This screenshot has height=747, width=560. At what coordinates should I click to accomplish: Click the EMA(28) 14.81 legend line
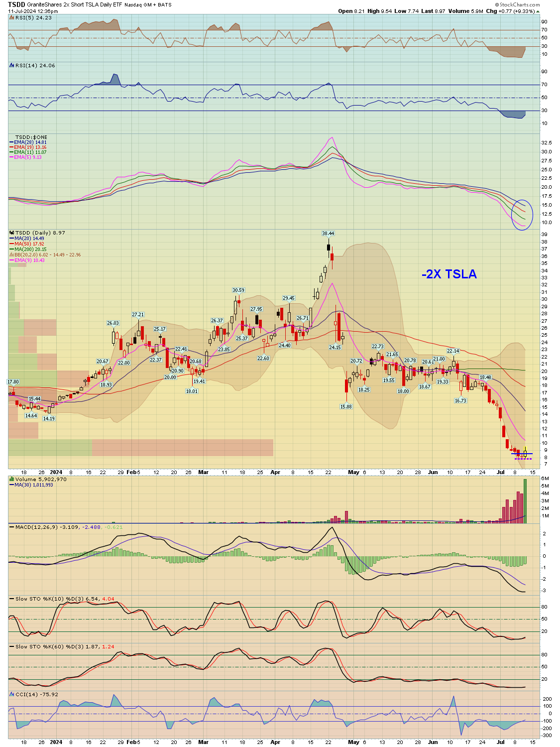pyautogui.click(x=30, y=142)
